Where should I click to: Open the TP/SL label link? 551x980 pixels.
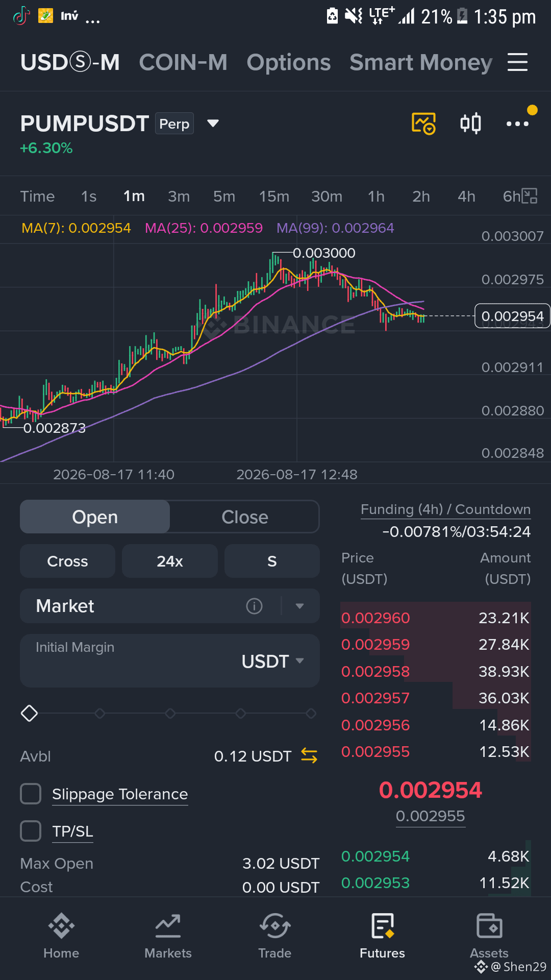pos(73,831)
